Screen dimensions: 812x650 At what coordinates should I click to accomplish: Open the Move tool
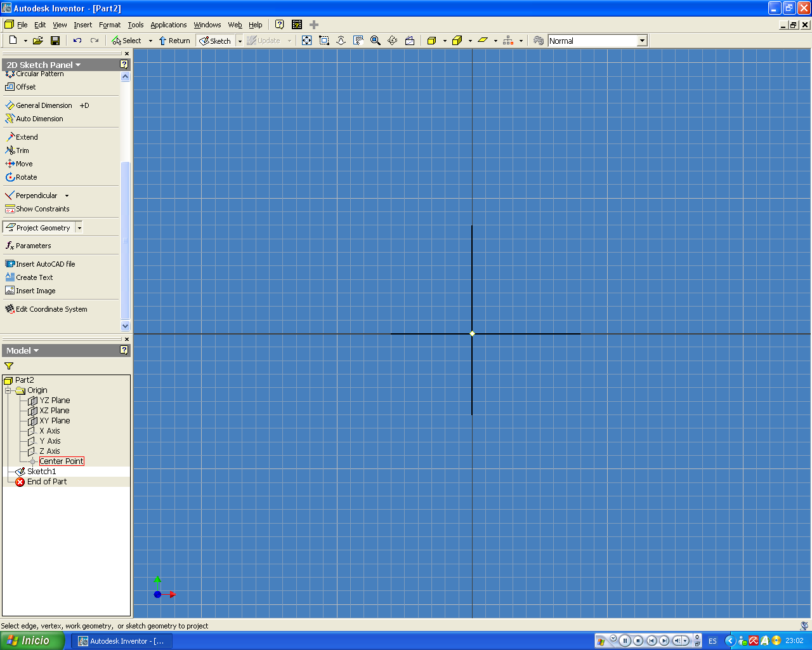coord(22,163)
